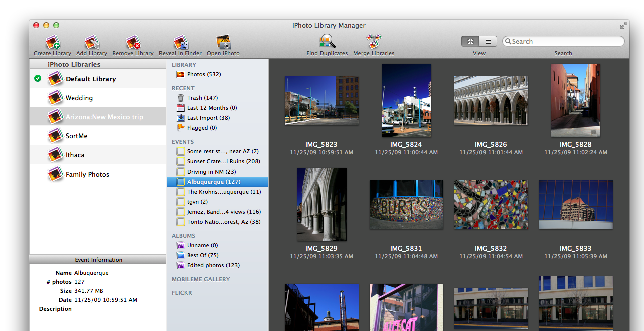
Task: Expand the MobileMe Gallery section
Action: (x=201, y=279)
